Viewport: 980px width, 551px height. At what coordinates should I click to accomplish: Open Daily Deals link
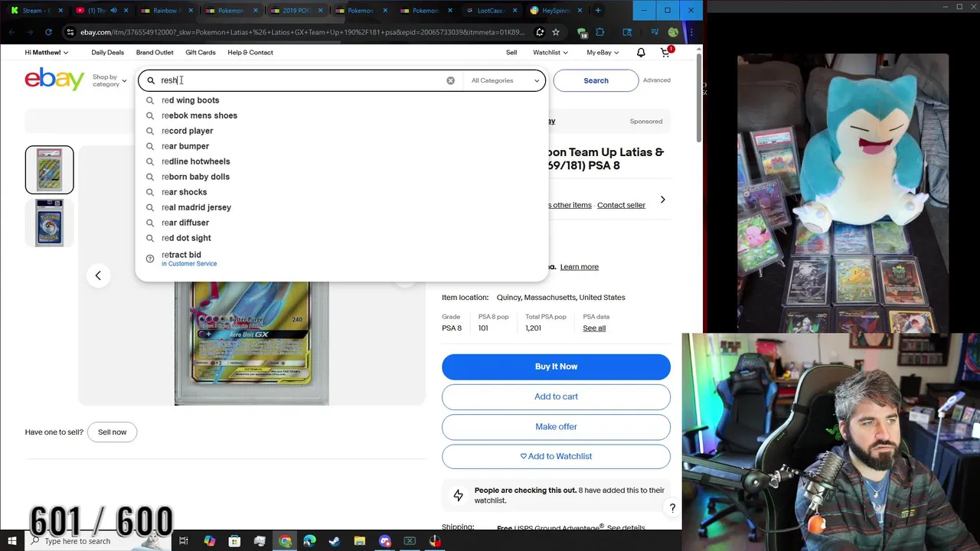pos(107,53)
